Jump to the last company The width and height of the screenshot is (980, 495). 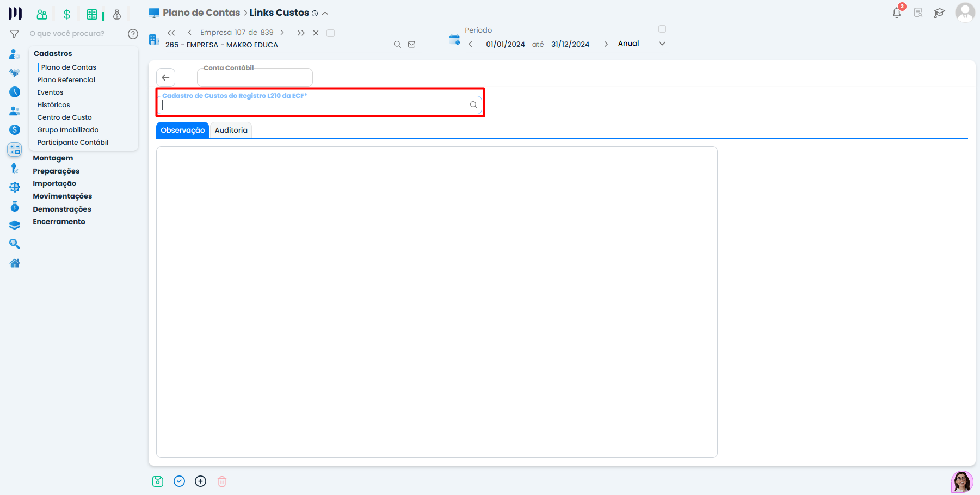point(301,33)
